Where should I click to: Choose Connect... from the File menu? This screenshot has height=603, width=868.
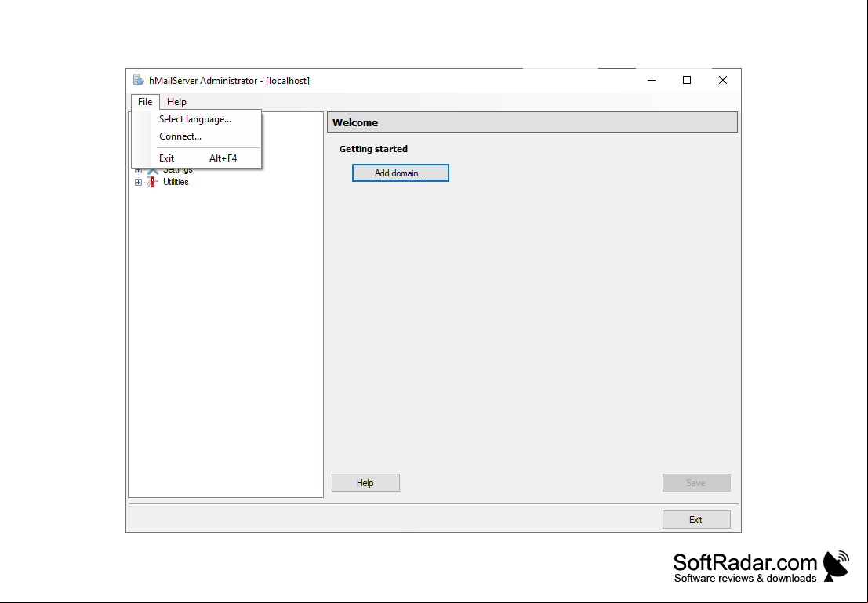pos(195,136)
